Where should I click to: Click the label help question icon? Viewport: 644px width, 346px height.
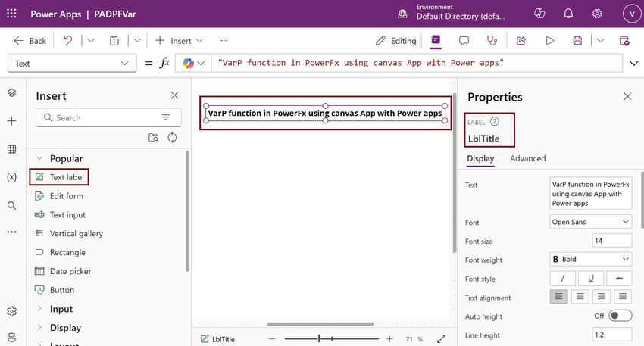(x=495, y=121)
